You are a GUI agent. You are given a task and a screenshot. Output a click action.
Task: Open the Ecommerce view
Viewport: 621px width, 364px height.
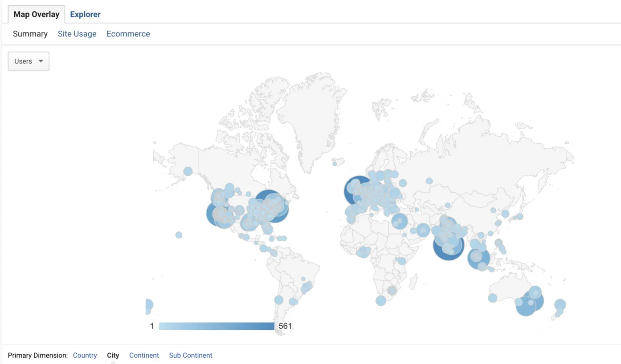click(128, 34)
